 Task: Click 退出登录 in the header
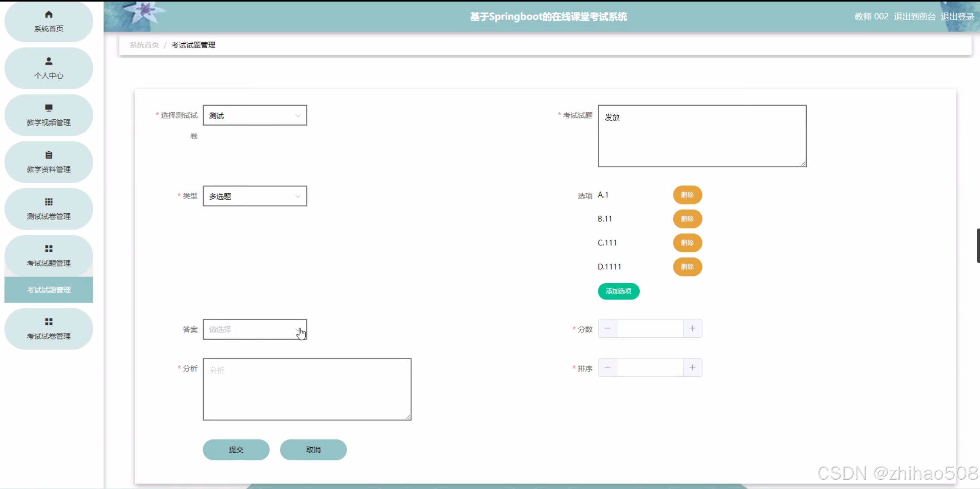pos(957,16)
